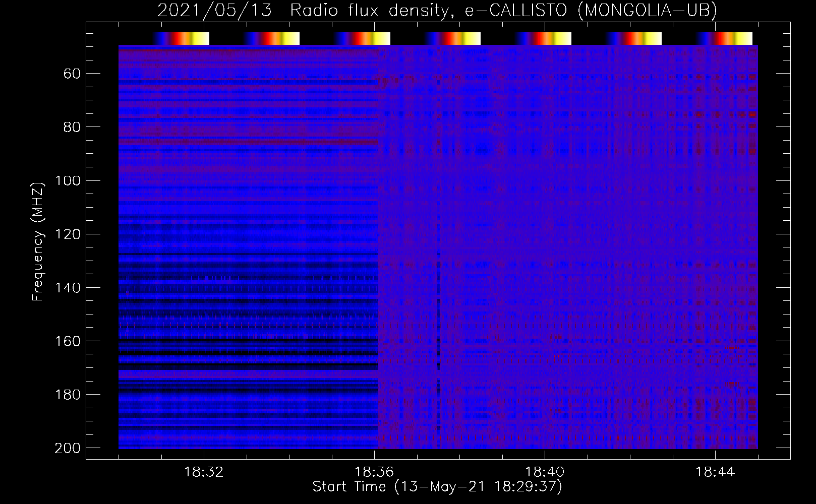Viewport: 816px width, 504px height.
Task: Click the 180 MHz frequency tick label
Action: 68,395
